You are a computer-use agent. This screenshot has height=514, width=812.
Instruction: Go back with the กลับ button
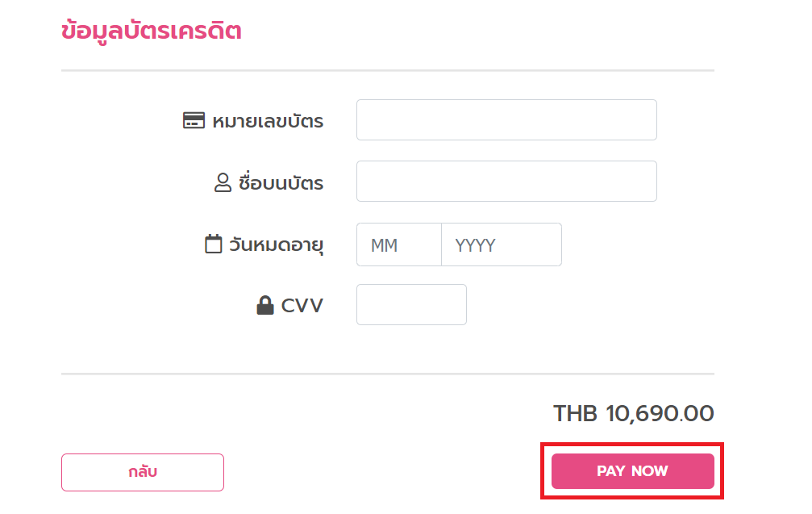click(x=143, y=472)
